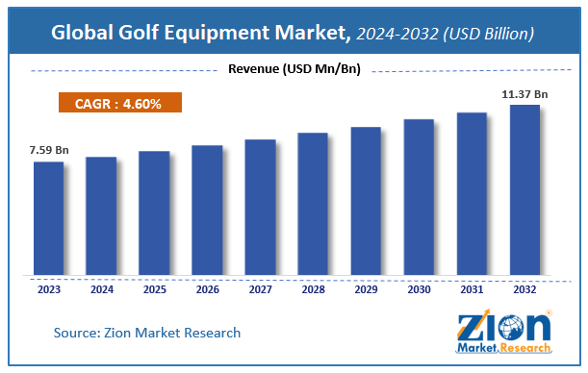Click '2024-2032 (USD Billion)' subtitle text

446,34
